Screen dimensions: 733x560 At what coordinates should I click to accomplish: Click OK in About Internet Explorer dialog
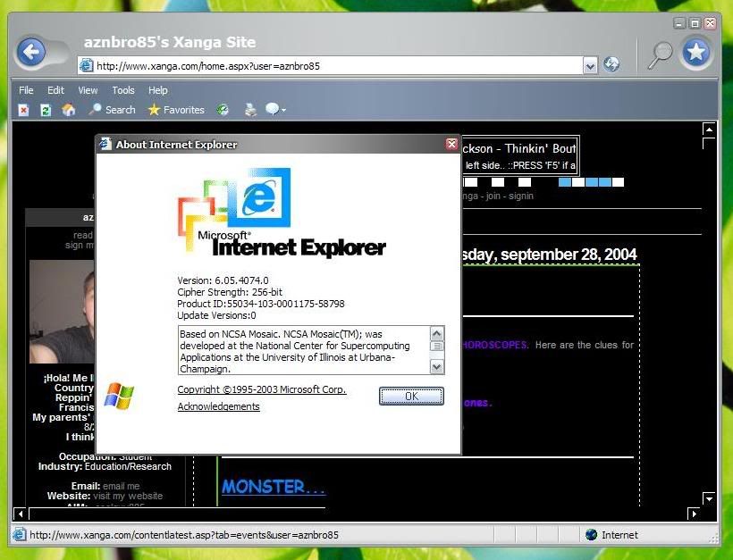[x=411, y=396]
